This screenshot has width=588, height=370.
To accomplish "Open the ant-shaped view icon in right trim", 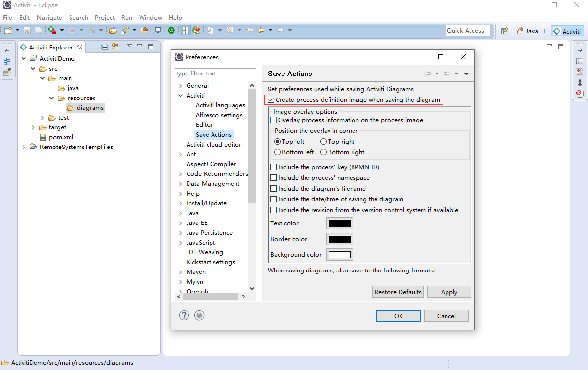I will [580, 82].
